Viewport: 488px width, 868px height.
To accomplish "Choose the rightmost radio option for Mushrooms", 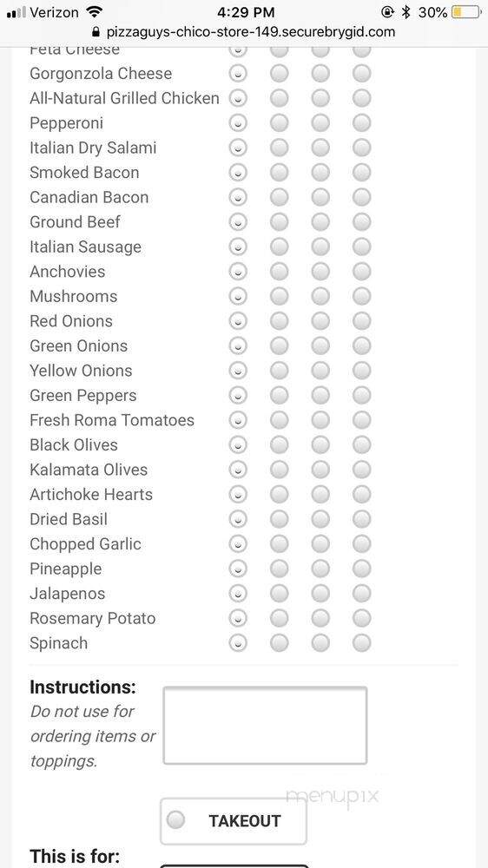I will [x=362, y=296].
